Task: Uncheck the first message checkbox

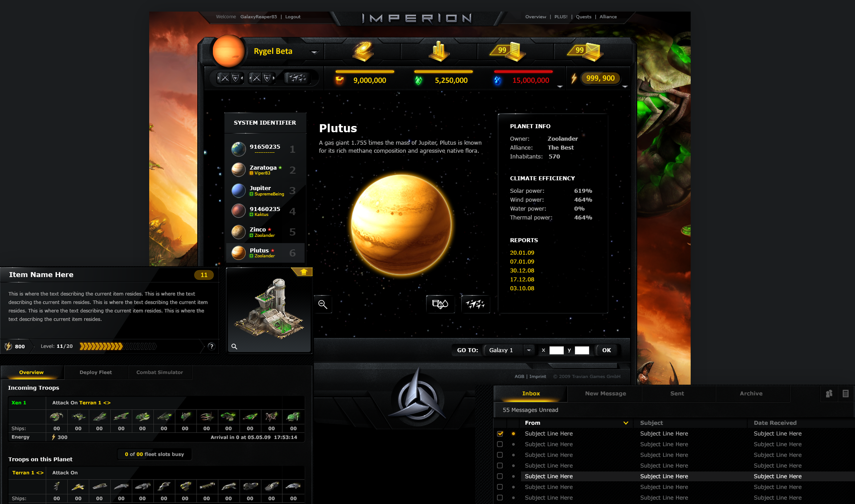Action: click(x=500, y=434)
